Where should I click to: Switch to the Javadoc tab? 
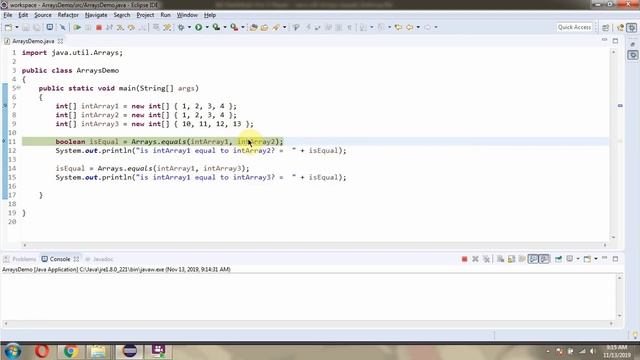99,259
